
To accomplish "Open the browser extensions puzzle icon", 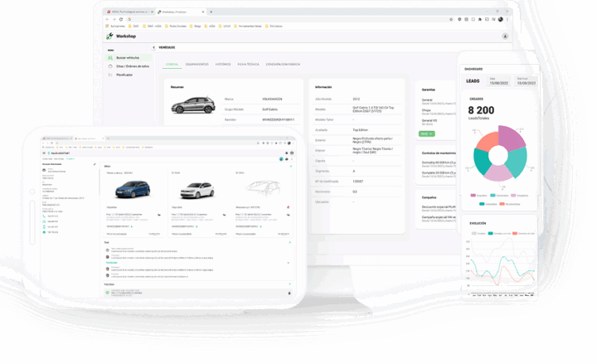I will point(480,19).
